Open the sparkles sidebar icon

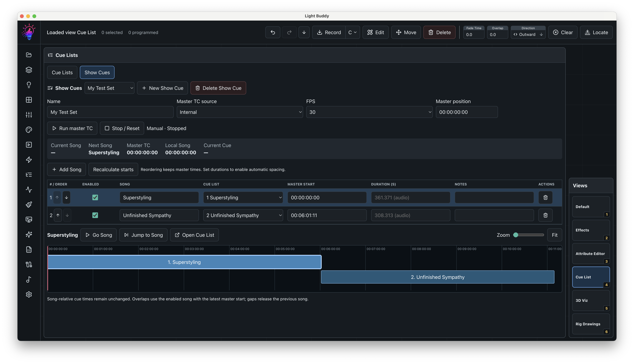pyautogui.click(x=29, y=235)
